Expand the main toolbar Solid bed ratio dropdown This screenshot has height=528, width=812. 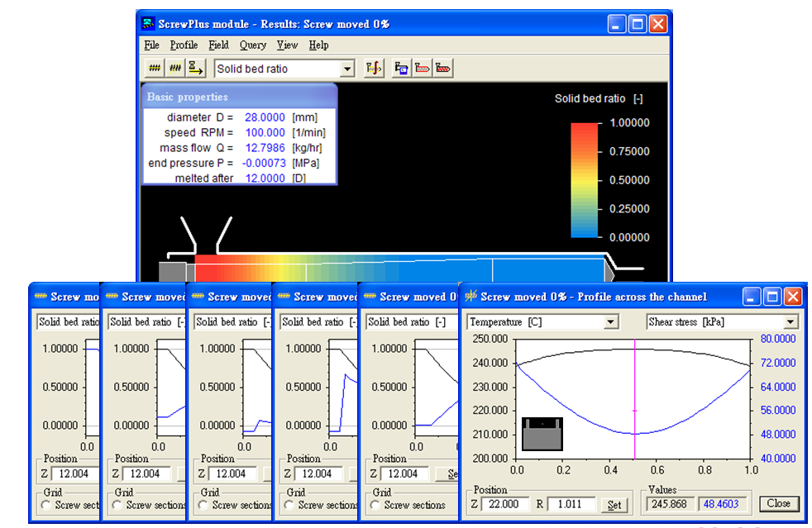click(x=347, y=69)
